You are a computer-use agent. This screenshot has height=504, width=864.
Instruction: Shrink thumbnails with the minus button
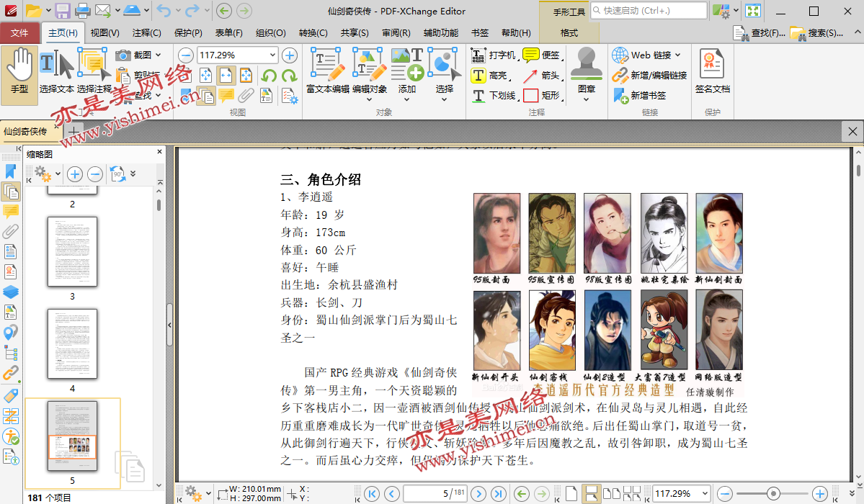tap(95, 175)
